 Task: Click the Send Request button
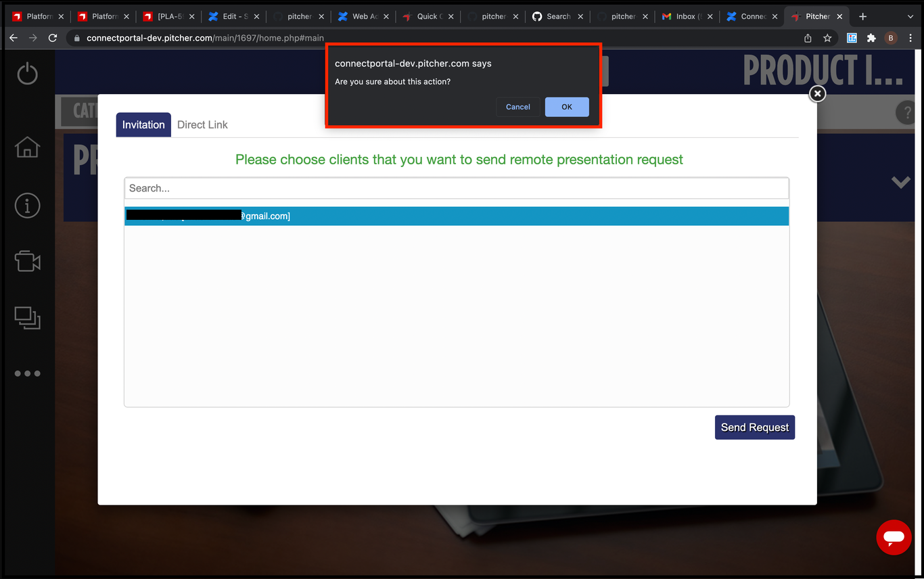point(754,427)
